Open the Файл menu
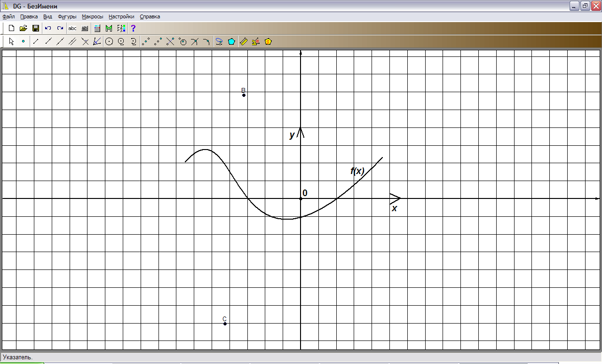 coord(8,16)
